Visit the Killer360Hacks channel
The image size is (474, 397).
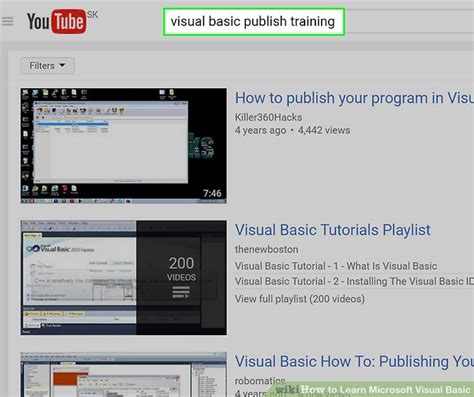tap(268, 117)
